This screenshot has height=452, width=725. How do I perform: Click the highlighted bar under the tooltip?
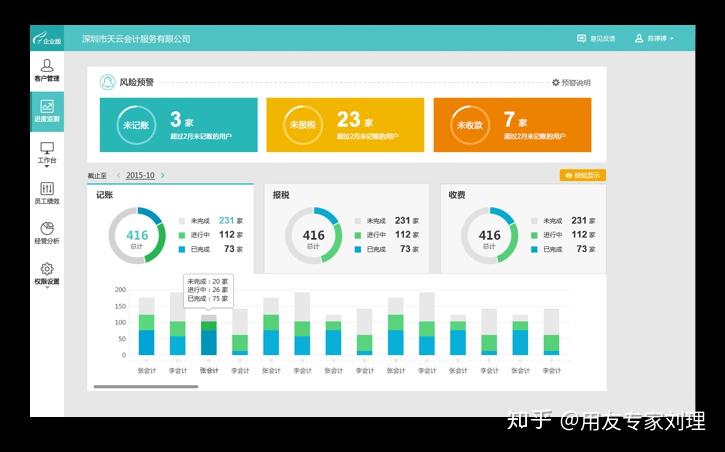pos(209,335)
